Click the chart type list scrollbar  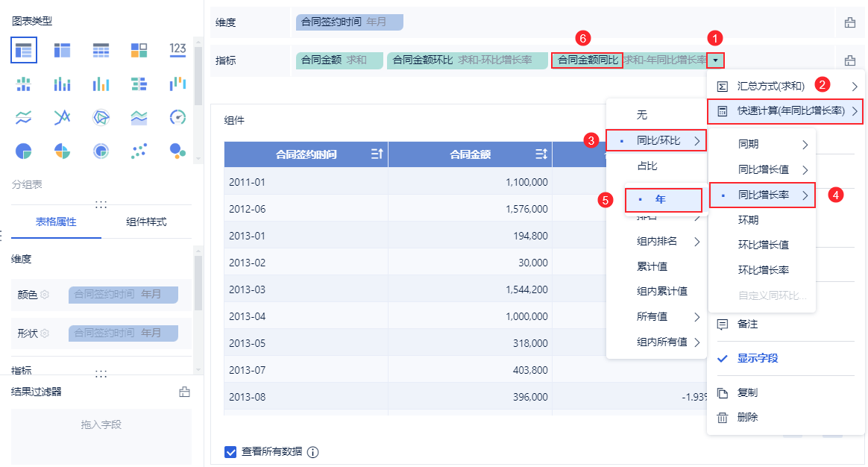coord(198,75)
